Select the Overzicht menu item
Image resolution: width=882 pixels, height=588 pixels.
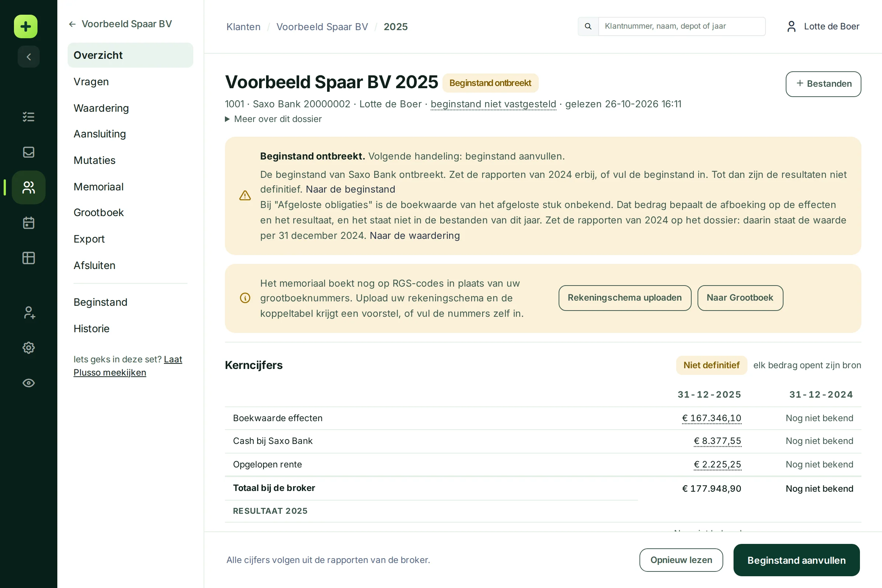coord(130,55)
